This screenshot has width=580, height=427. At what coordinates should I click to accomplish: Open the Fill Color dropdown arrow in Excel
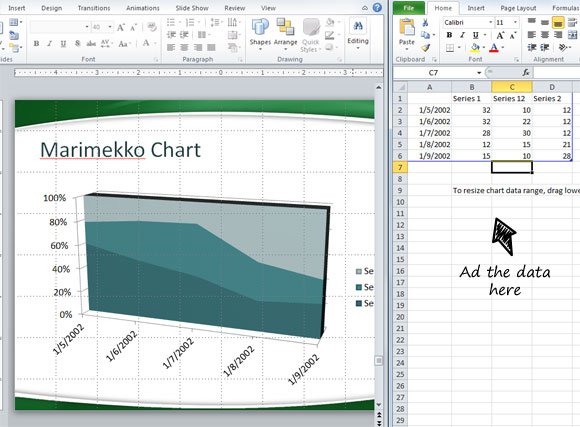click(485, 48)
